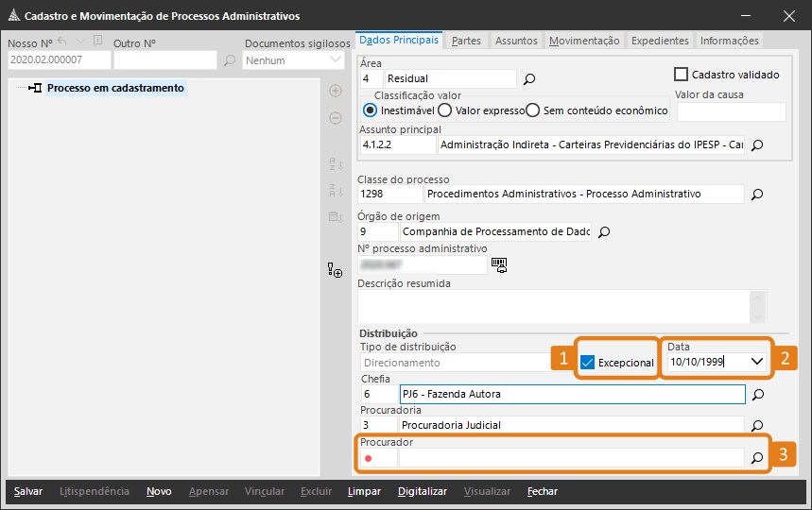The height and width of the screenshot is (510, 812).
Task: Expand the Documentos sigilosos dropdown
Action: click(336, 60)
